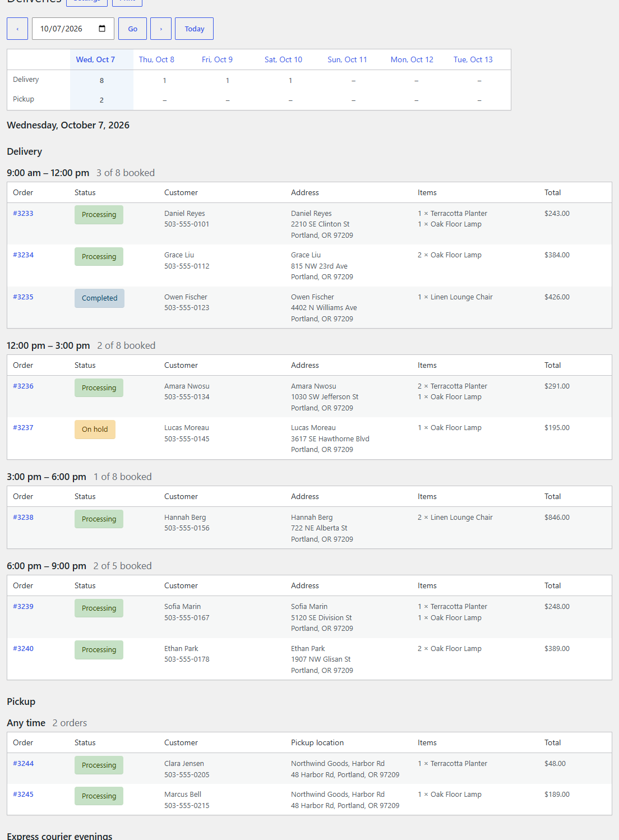Click address line 5120 SE Division St
The height and width of the screenshot is (840, 619).
pyautogui.click(x=321, y=618)
